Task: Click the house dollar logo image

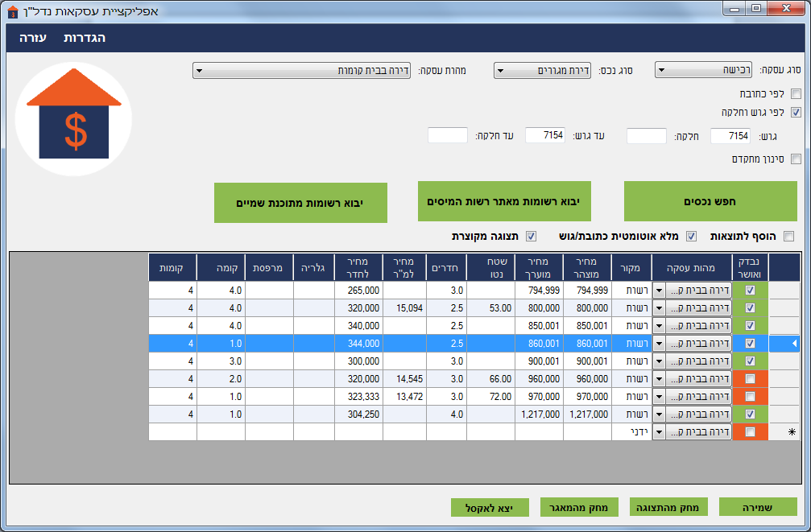Action: [x=73, y=119]
